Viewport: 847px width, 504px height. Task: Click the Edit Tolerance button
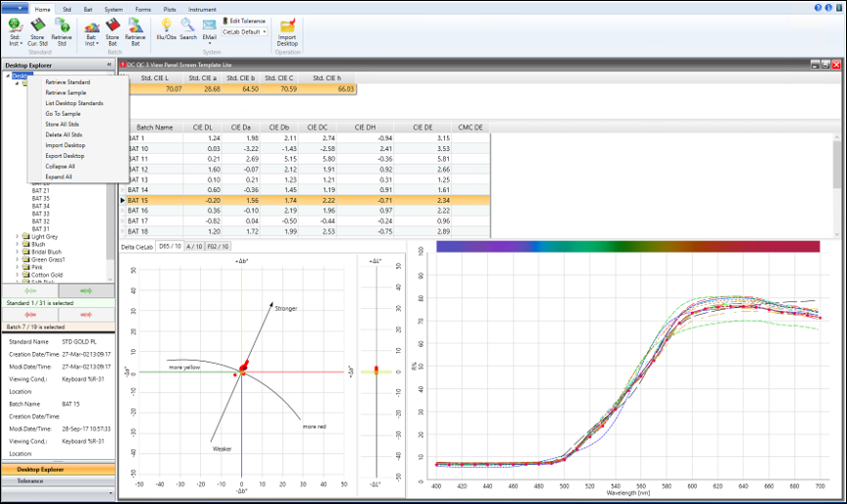[x=244, y=21]
